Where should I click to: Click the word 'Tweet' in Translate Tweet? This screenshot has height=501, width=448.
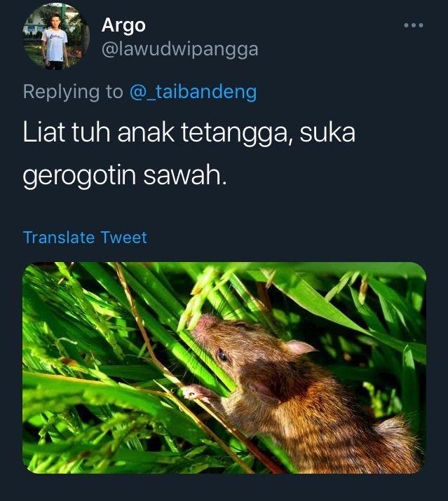[124, 238]
